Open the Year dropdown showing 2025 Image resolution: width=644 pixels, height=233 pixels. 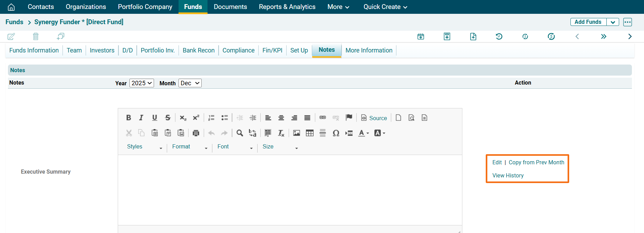point(142,83)
